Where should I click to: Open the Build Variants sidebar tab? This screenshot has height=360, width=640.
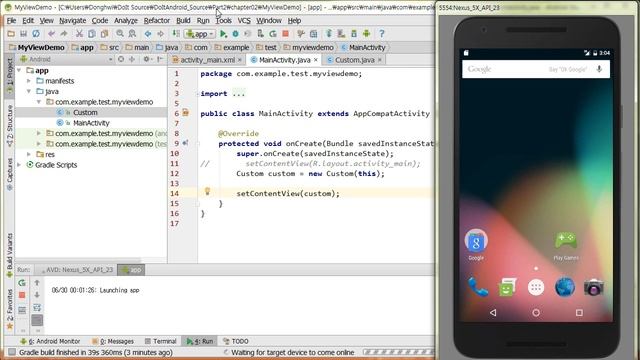[9, 256]
